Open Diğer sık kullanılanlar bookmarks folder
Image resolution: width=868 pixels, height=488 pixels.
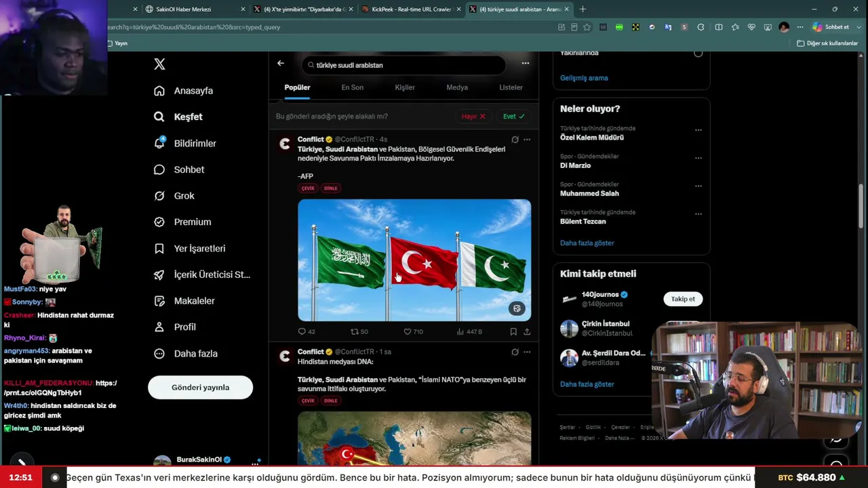click(x=827, y=43)
